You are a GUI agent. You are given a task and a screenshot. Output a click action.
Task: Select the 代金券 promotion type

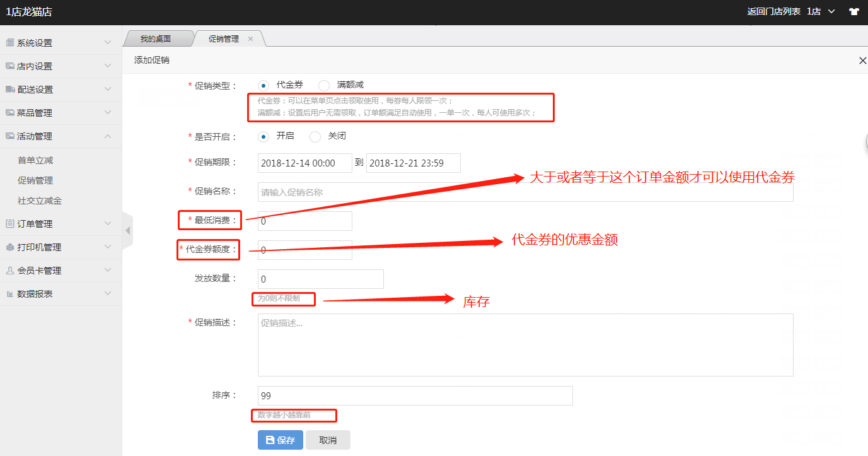(x=263, y=85)
